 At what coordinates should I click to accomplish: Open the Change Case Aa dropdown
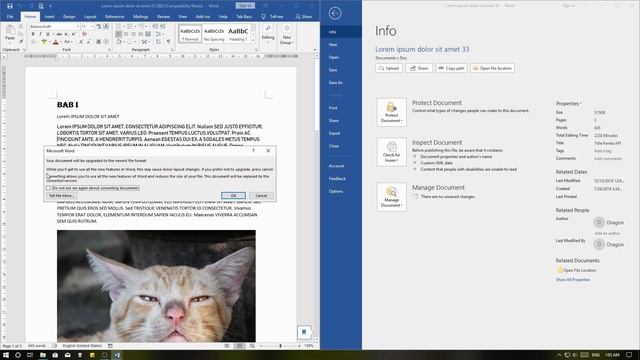coord(68,42)
